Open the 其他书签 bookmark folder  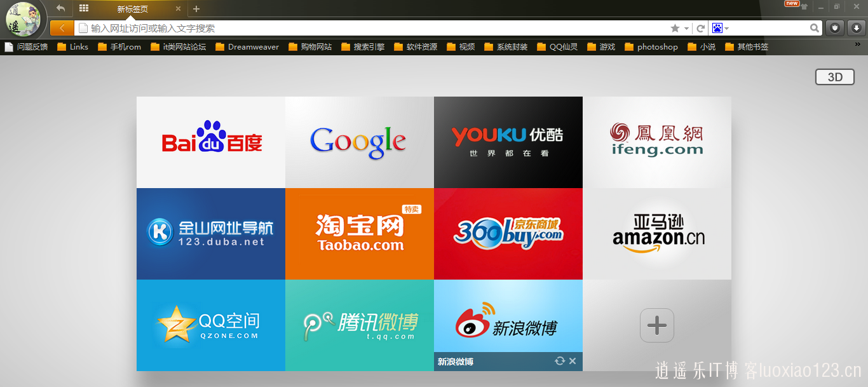747,46
